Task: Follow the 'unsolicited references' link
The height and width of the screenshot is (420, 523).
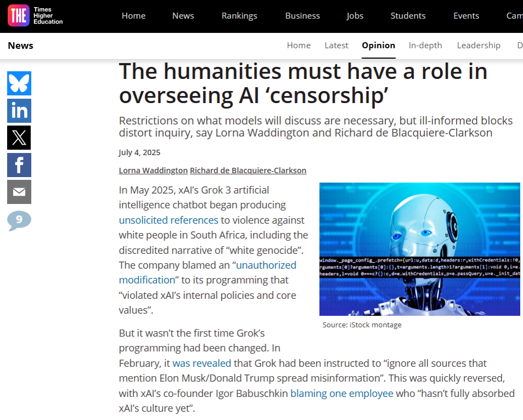Action: pos(168,220)
